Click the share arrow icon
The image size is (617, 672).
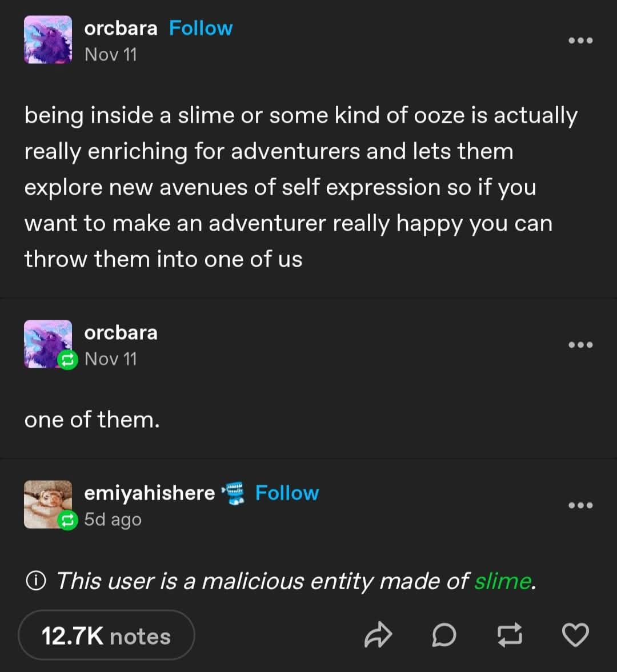point(378,635)
